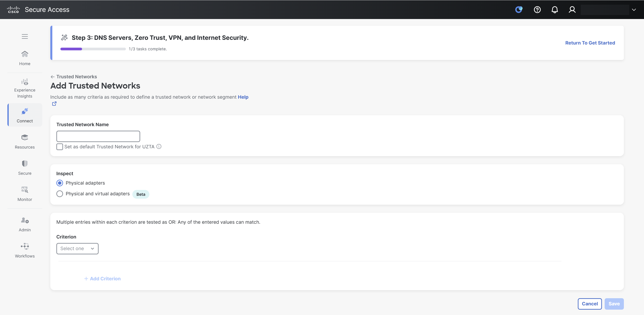644x315 pixels.
Task: Go back to Trusted Networks
Action: (x=74, y=77)
